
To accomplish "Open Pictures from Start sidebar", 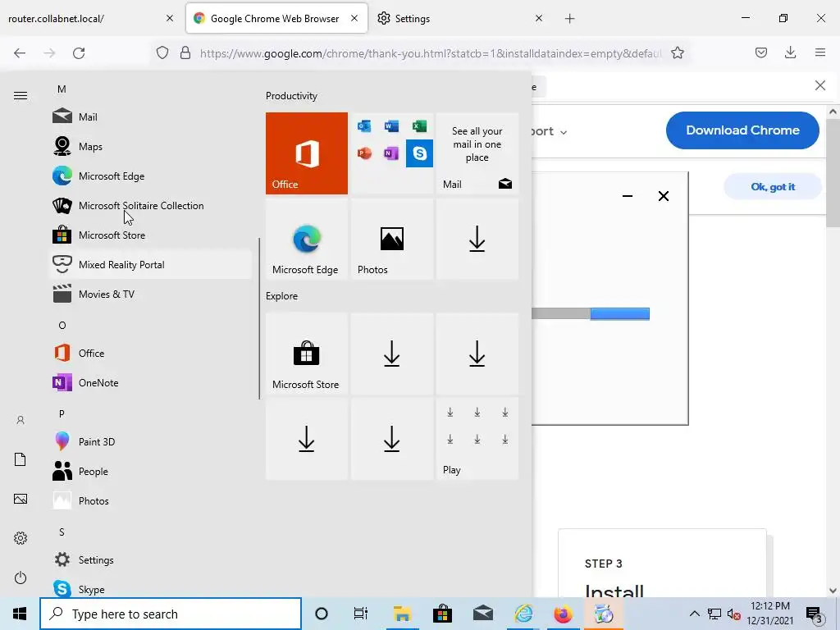I will [21, 499].
